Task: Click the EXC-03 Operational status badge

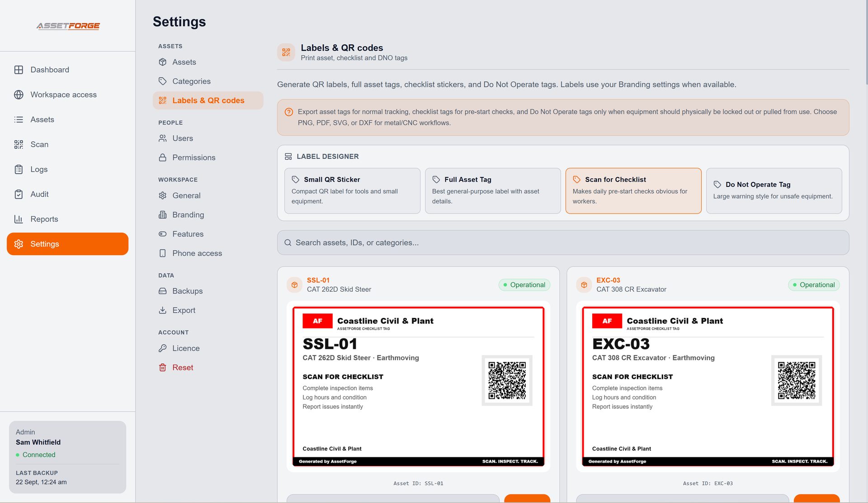Action: pos(814,285)
